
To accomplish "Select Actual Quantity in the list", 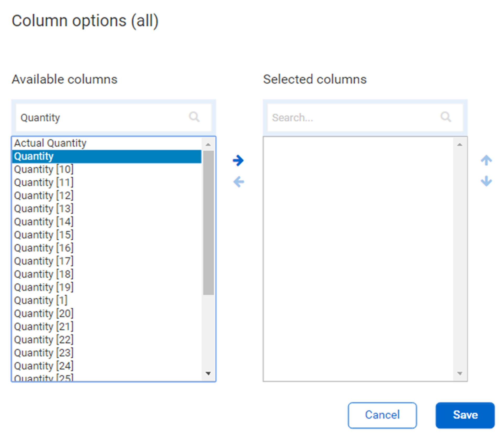I will [x=50, y=143].
